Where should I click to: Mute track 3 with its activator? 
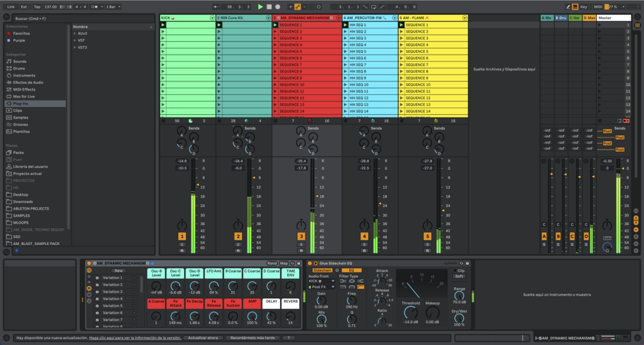tap(301, 237)
